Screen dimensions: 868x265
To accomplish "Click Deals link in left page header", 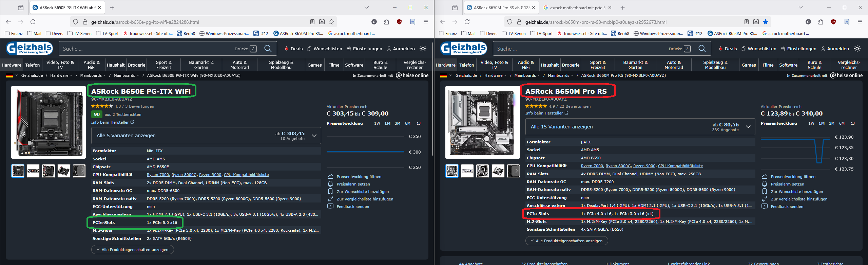I will [293, 49].
